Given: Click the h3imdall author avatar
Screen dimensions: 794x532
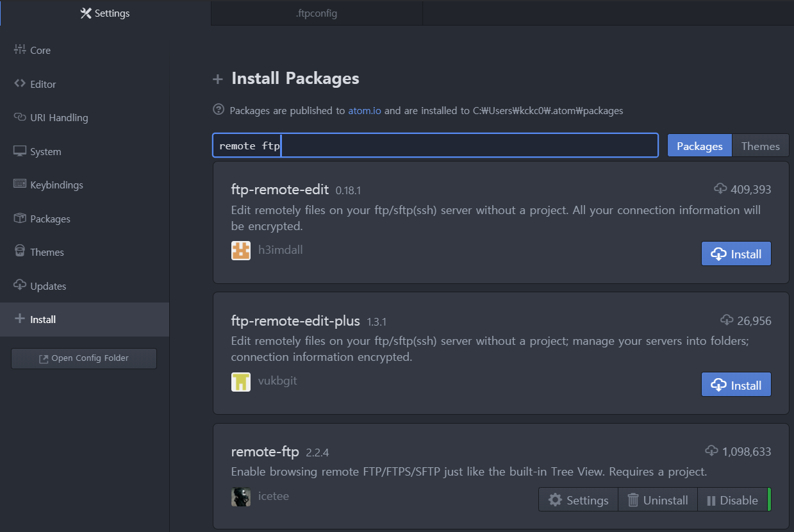Looking at the screenshot, I should tap(241, 251).
